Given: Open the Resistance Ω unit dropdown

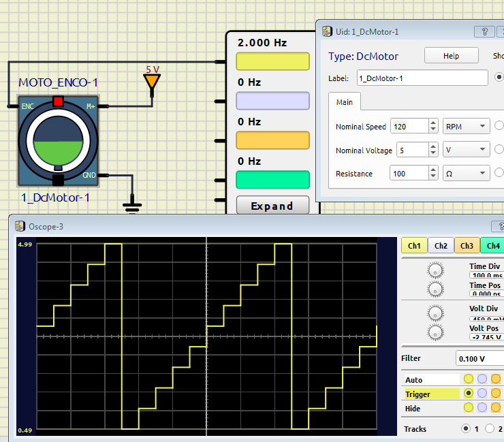Looking at the screenshot, I should (466, 174).
